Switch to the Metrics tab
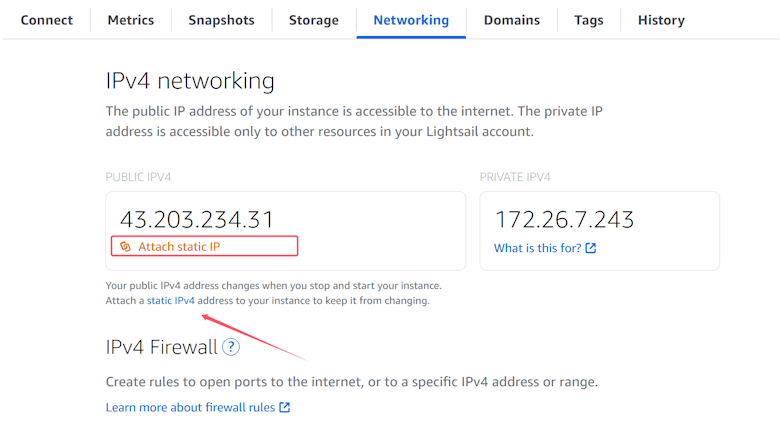This screenshot has height=427, width=780. point(131,20)
